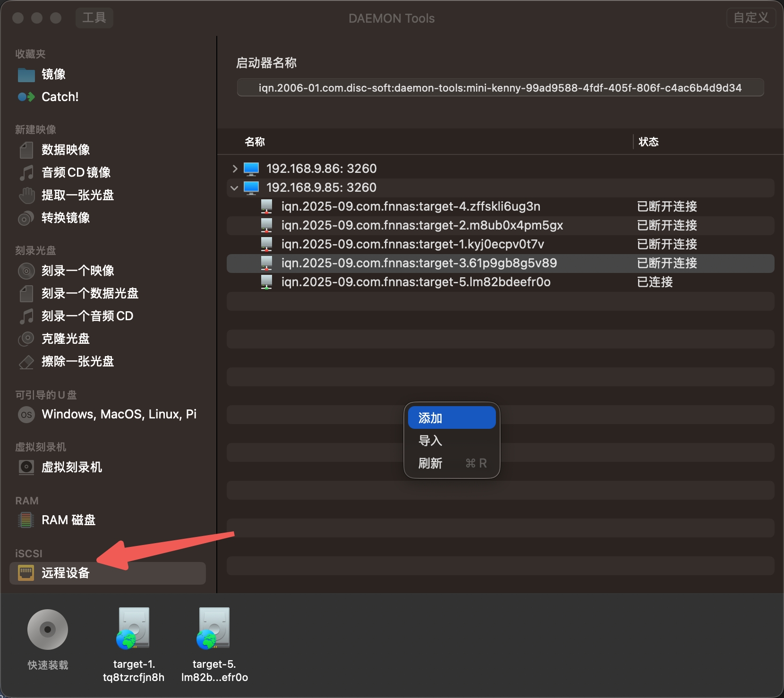Open the 镜像 folder icon in sidebar
The height and width of the screenshot is (698, 784).
click(x=26, y=75)
